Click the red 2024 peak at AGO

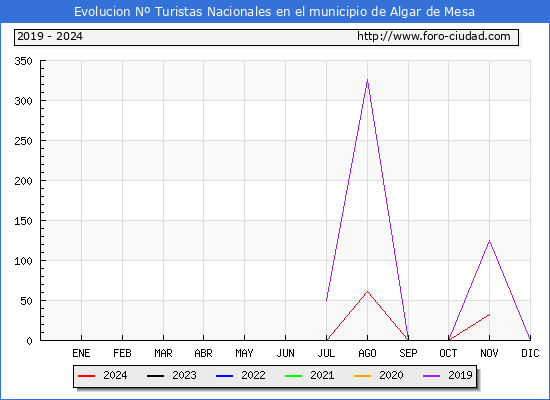[x=367, y=292]
